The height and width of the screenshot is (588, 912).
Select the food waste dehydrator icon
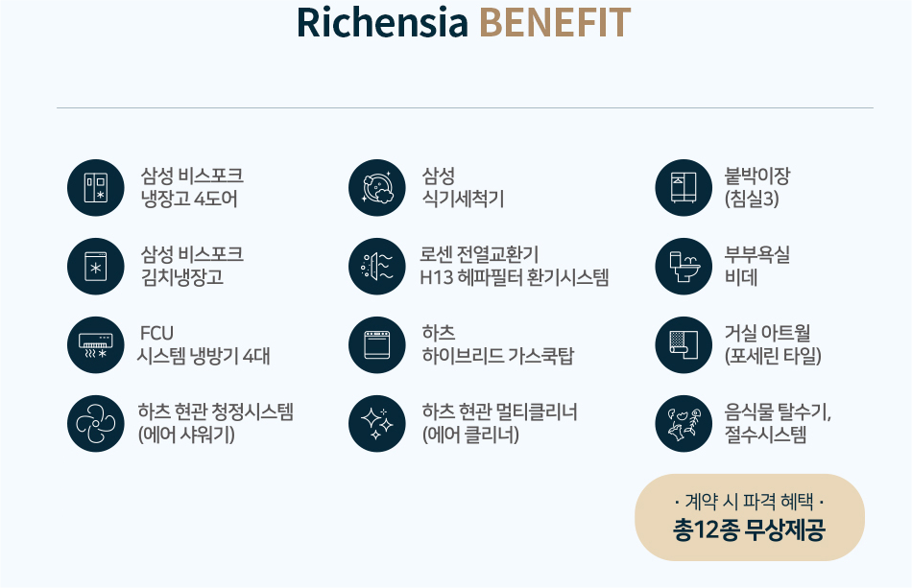684,424
